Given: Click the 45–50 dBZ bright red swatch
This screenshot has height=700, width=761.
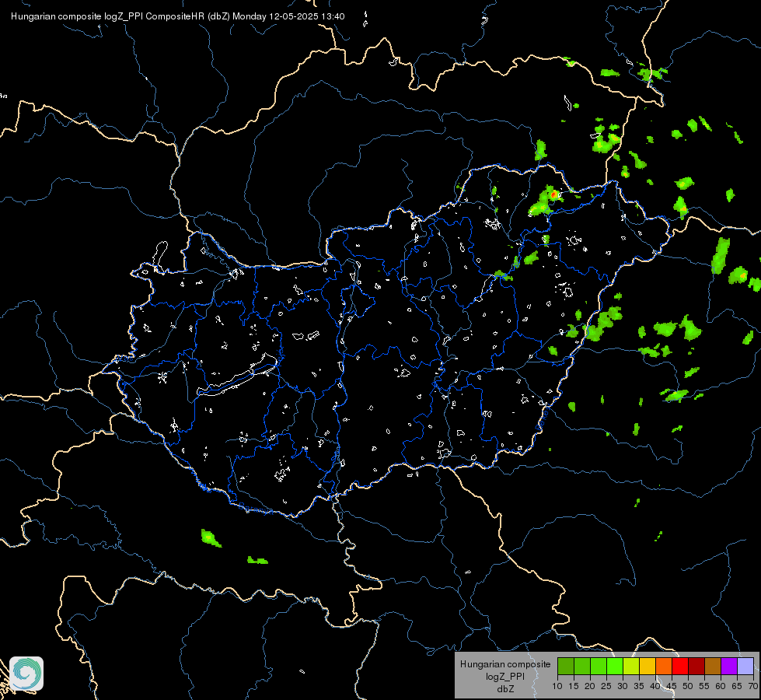Looking at the screenshot, I should (680, 666).
